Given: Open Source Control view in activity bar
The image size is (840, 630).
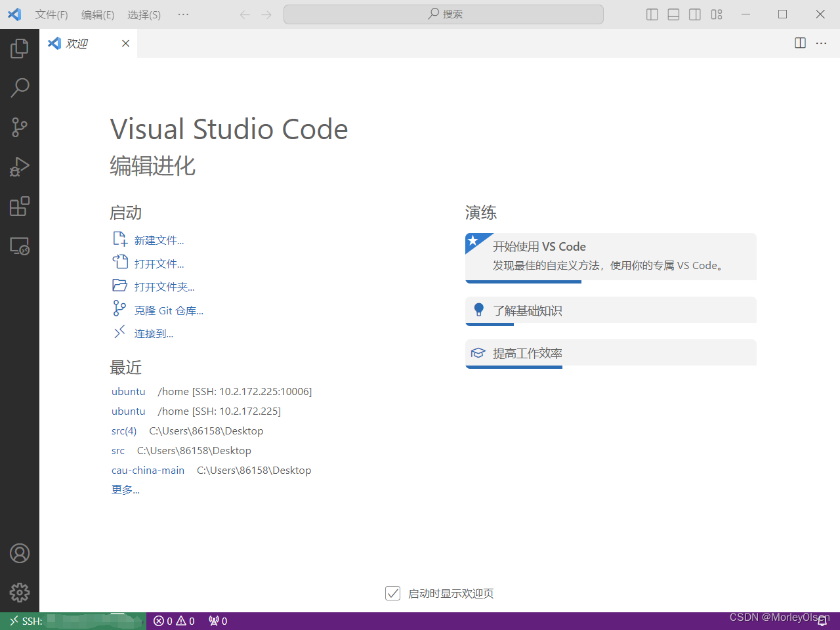Looking at the screenshot, I should [20, 127].
